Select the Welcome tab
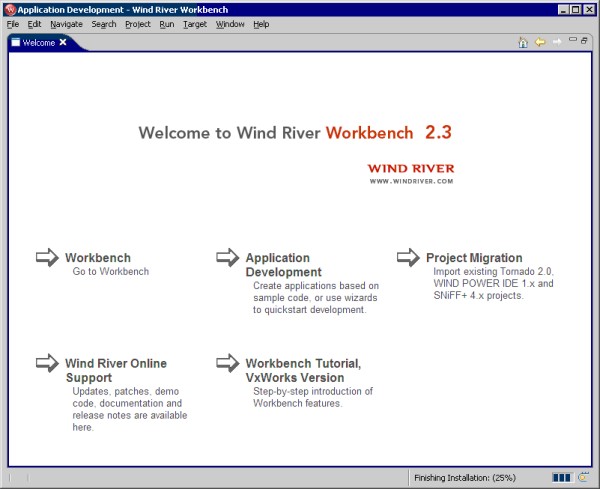This screenshot has width=600, height=489. (x=37, y=43)
